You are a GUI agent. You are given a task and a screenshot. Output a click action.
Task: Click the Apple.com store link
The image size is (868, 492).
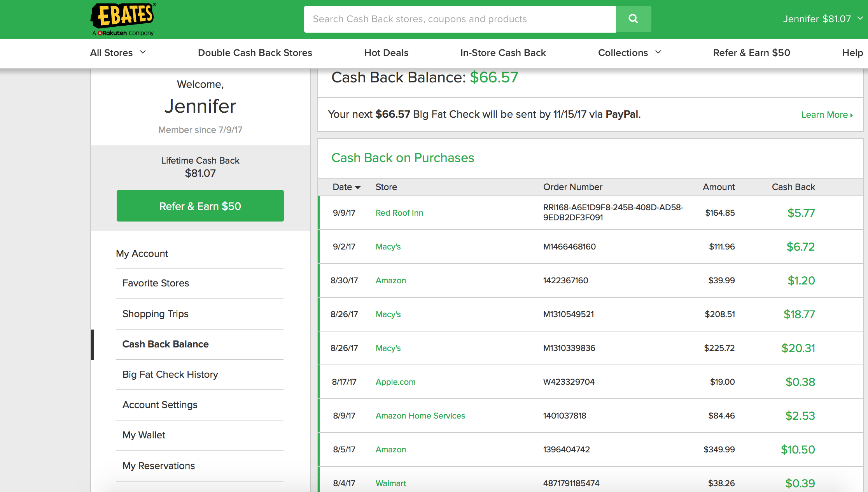coord(395,382)
